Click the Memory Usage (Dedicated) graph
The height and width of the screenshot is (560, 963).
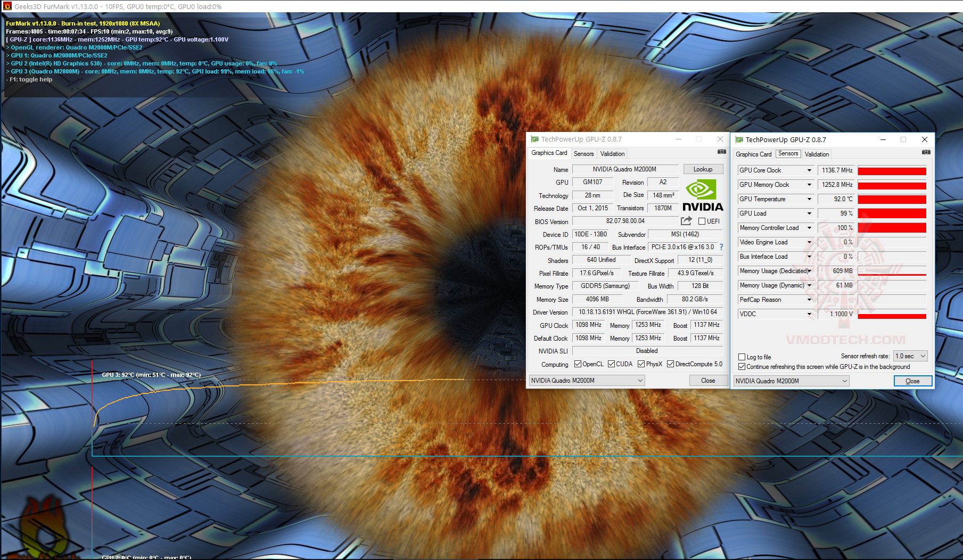pos(892,271)
